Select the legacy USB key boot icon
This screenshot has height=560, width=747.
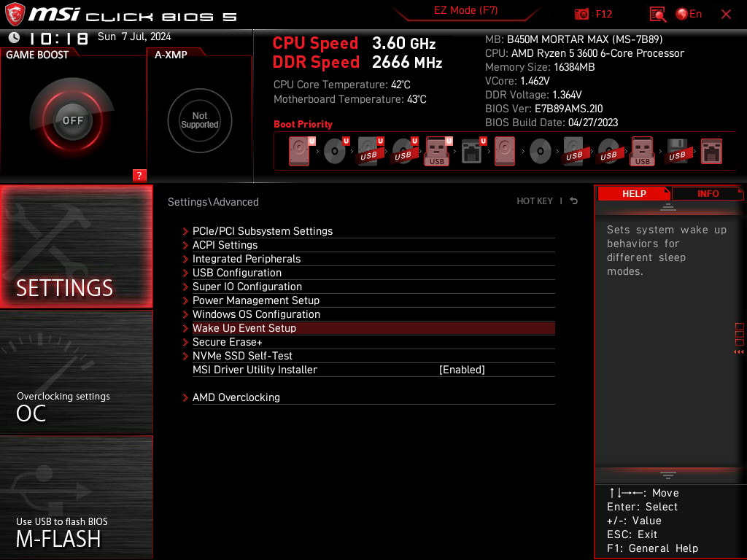click(643, 152)
